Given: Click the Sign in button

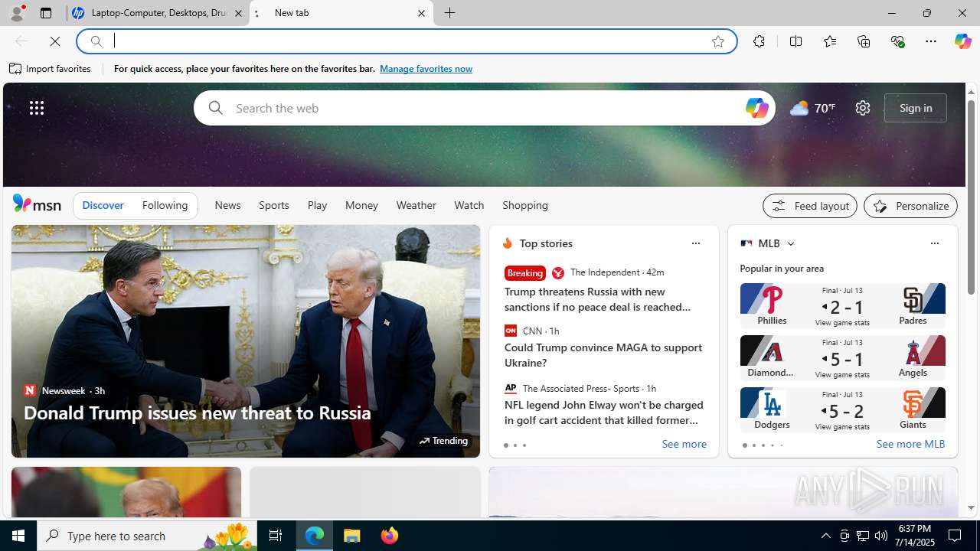Looking at the screenshot, I should click(x=916, y=108).
